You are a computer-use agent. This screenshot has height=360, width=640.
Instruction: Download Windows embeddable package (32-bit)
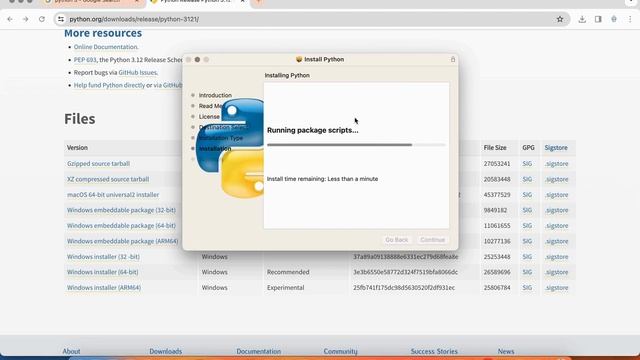[x=121, y=210]
